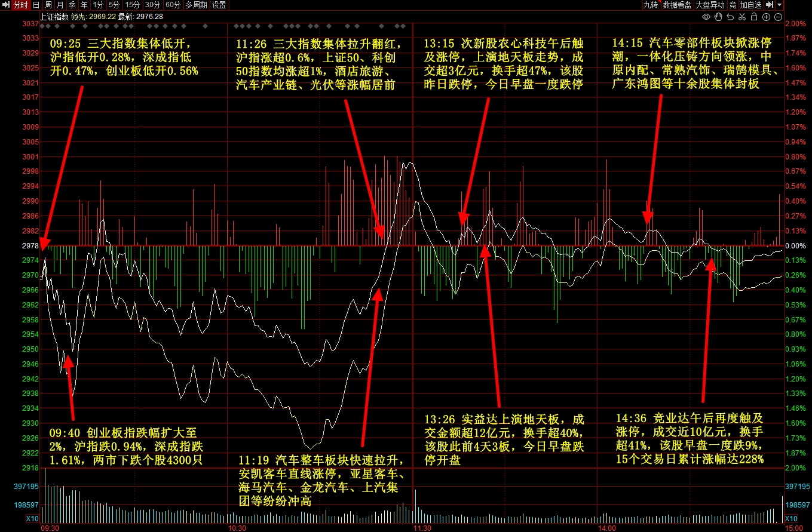This screenshot has width=812, height=532.
Task: Toggle the padlock lock icon
Action: pyautogui.click(x=754, y=17)
